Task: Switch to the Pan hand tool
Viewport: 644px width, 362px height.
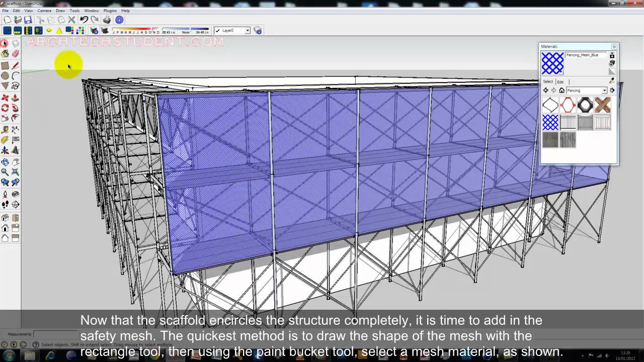Action: pyautogui.click(x=16, y=162)
